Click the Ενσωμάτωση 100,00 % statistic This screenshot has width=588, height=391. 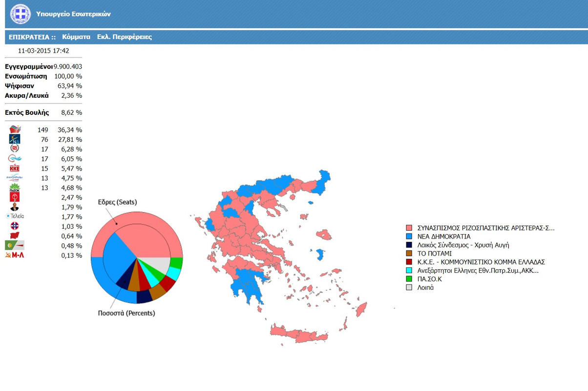tap(43, 76)
